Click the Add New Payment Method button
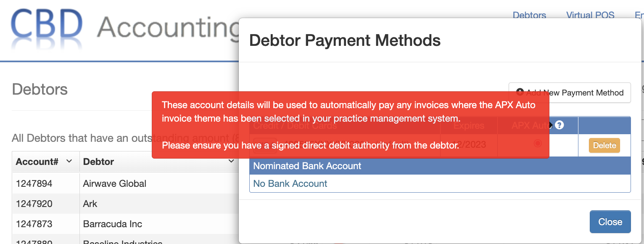The image size is (644, 244). point(570,93)
